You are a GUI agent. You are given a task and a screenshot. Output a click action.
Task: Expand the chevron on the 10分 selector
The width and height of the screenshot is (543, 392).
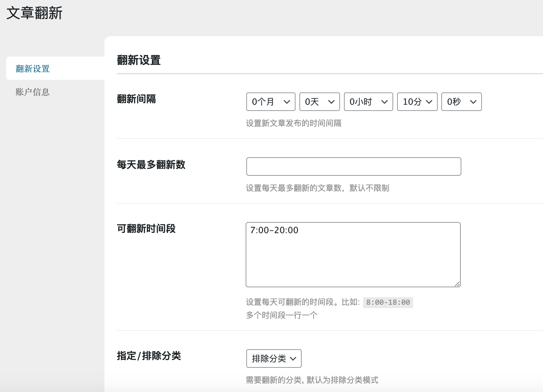429,102
